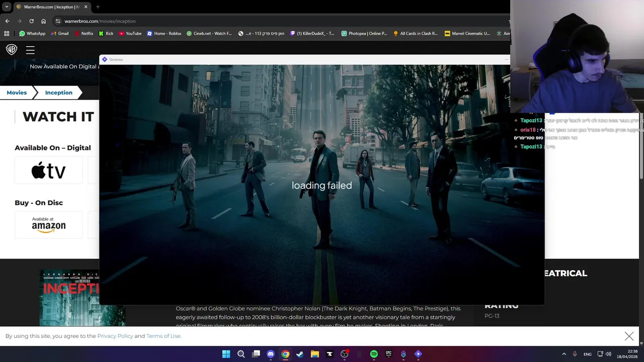This screenshot has width=644, height=362.
Task: Open the Chrome apps grid in bookmarks bar
Action: click(7, 34)
